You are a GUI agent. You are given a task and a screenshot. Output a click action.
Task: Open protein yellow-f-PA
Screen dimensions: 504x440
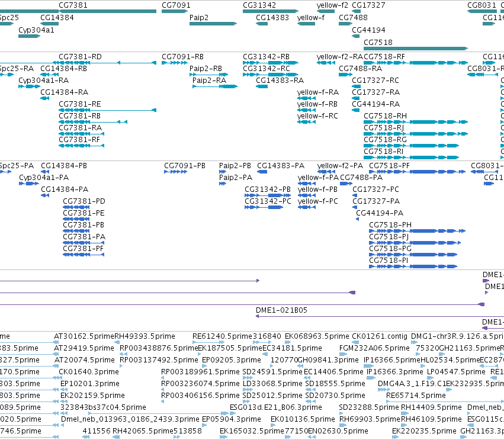point(318,178)
